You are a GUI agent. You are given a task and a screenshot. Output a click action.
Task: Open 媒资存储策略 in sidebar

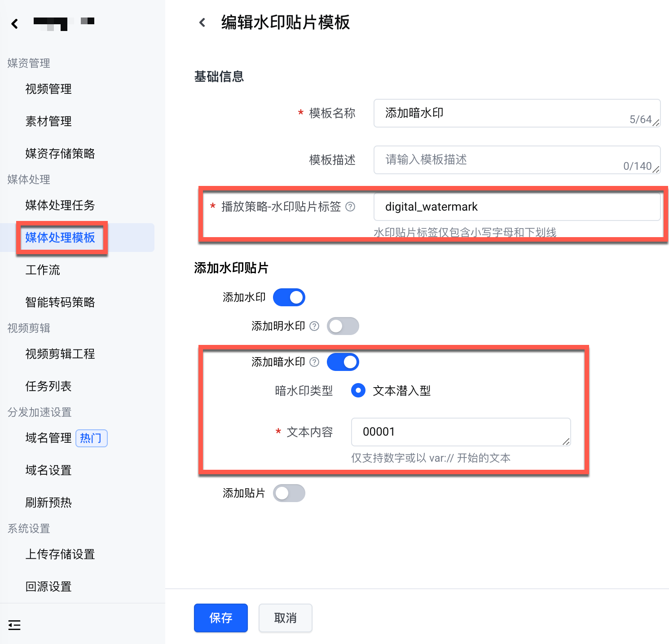tap(60, 154)
